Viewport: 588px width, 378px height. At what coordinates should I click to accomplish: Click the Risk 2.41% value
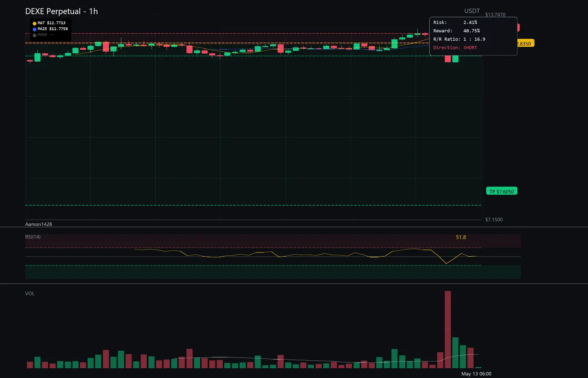coord(470,22)
